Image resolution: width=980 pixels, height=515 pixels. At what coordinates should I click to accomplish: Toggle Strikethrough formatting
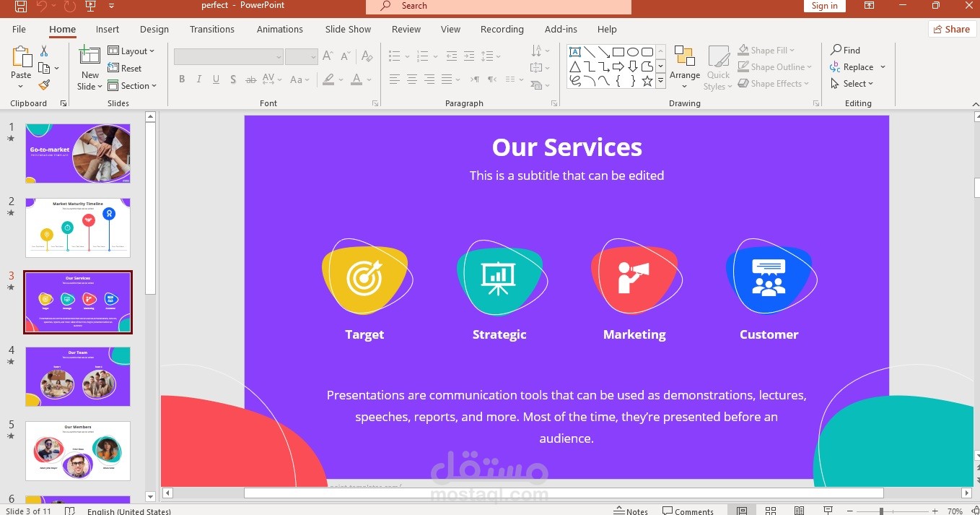coord(251,79)
